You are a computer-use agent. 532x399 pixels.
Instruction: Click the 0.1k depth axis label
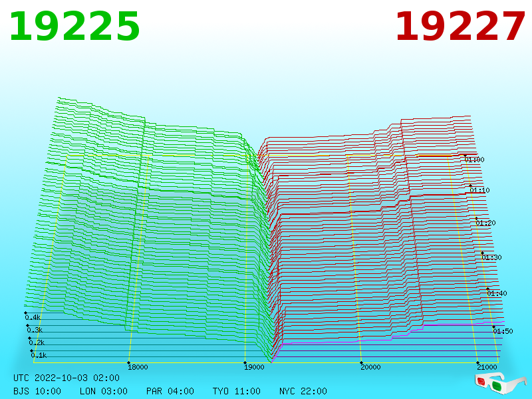39,355
